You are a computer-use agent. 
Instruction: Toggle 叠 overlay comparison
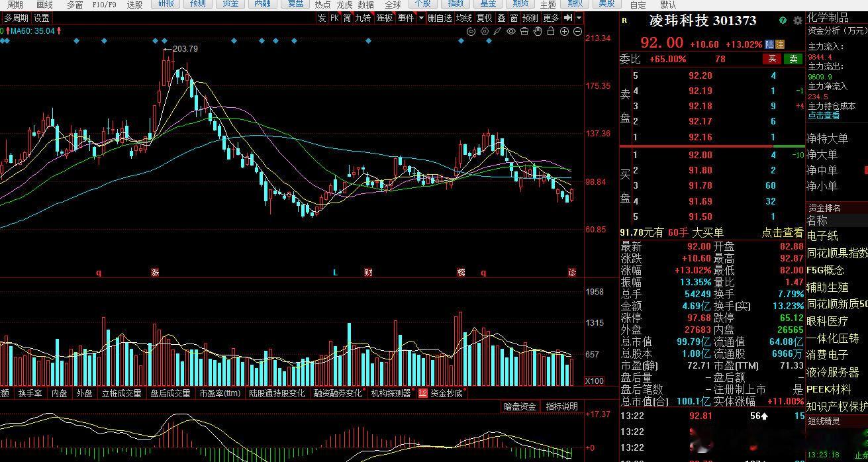pyautogui.click(x=501, y=18)
